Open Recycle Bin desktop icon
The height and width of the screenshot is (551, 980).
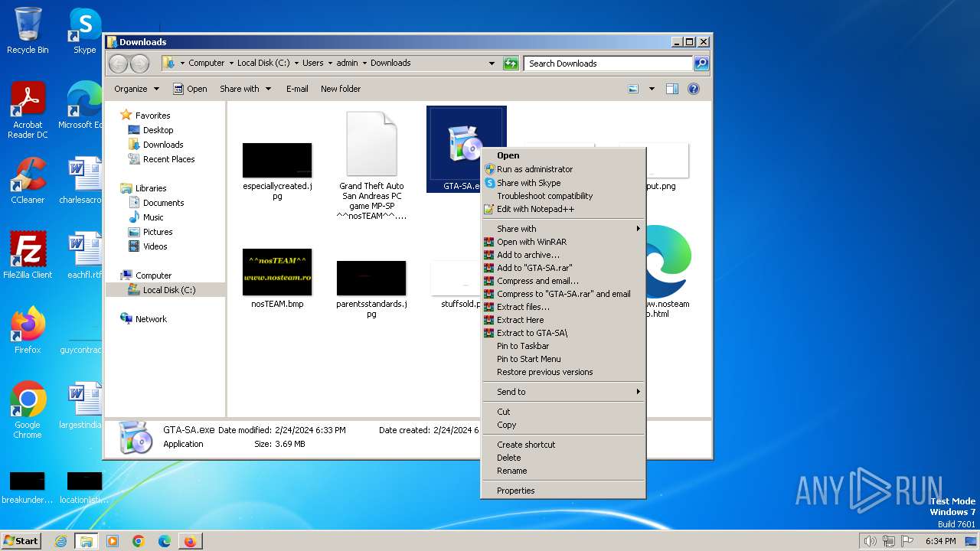click(x=28, y=31)
